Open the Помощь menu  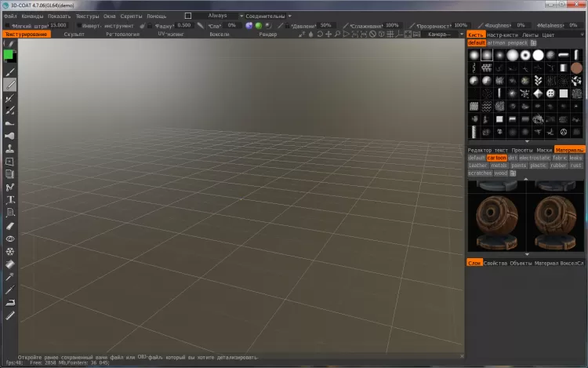click(x=156, y=16)
